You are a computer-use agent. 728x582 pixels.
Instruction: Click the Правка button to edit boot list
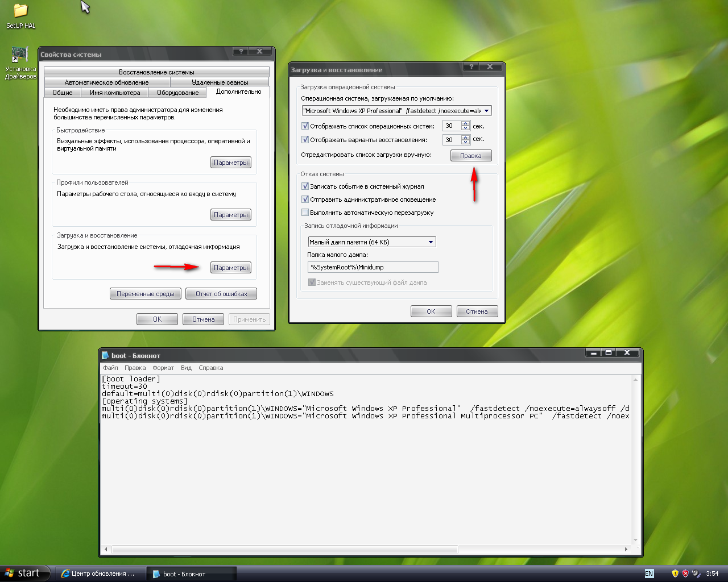[x=471, y=156]
